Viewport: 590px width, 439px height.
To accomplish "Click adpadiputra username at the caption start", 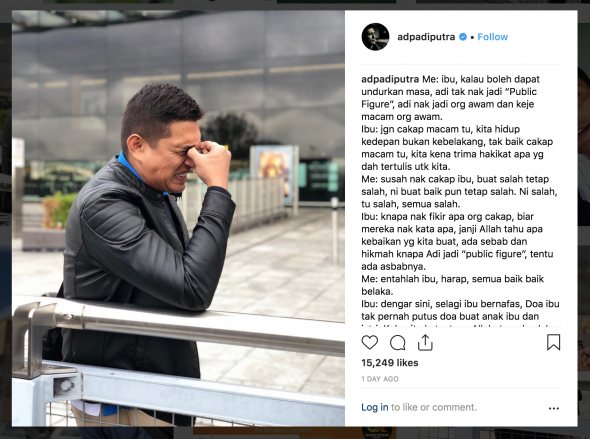I will tap(390, 79).
